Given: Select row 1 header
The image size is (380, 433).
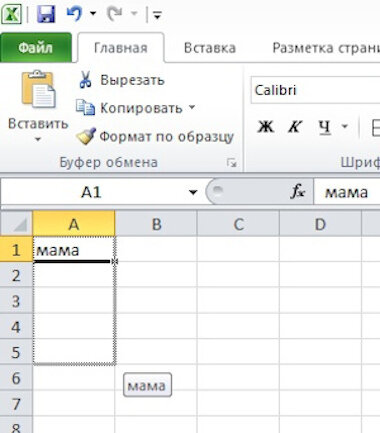Looking at the screenshot, I should [x=16, y=249].
